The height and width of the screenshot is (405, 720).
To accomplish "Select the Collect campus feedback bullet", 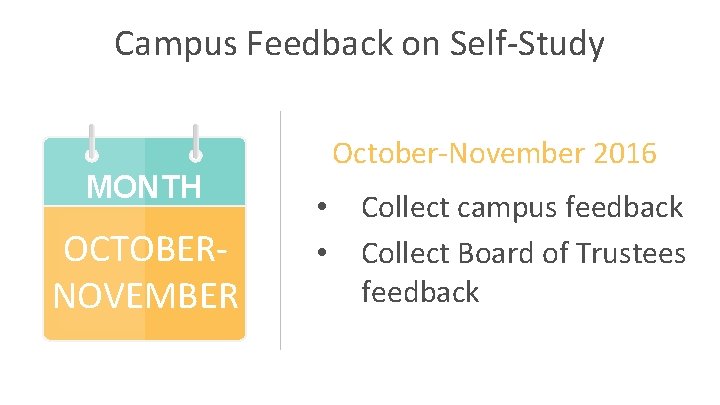I will (522, 208).
